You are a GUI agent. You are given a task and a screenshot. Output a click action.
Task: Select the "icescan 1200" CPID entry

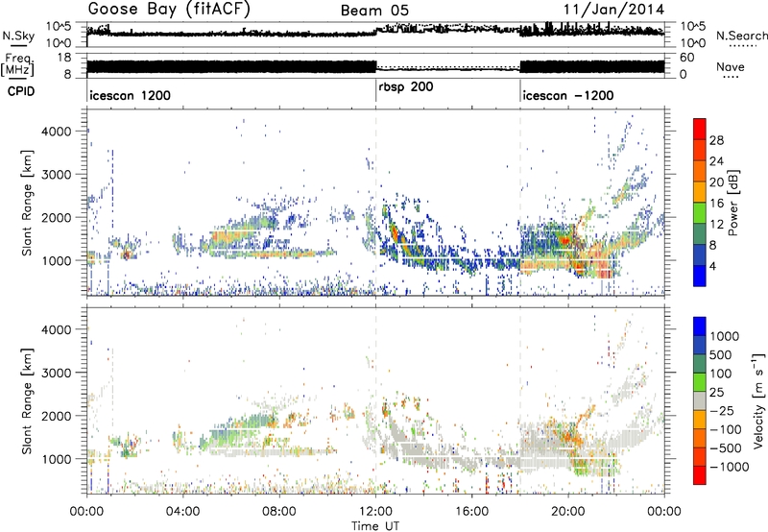[130, 95]
